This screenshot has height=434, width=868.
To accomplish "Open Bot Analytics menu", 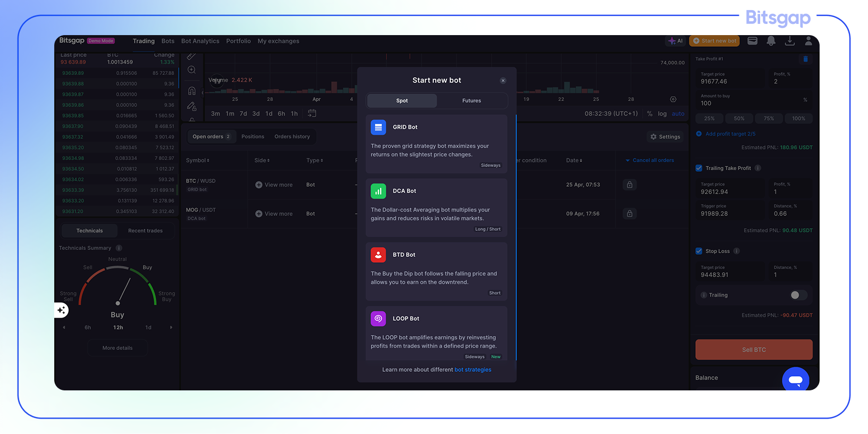I will [200, 41].
